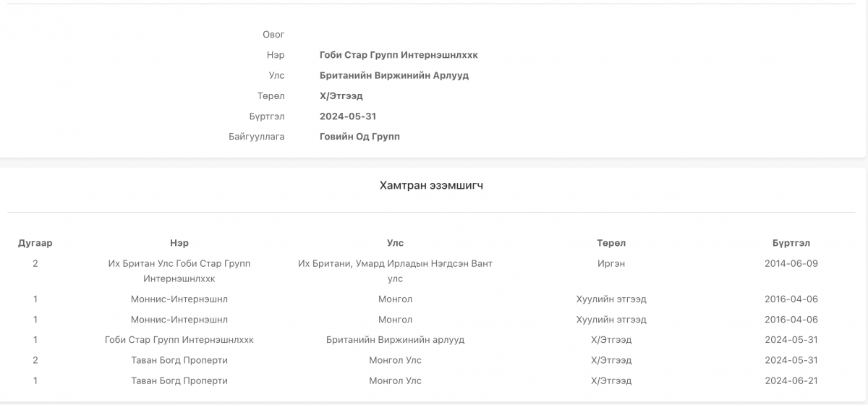The image size is (868, 405).
Task: Click the "Хамтран эзэмшигч" section heading
Action: [431, 186]
